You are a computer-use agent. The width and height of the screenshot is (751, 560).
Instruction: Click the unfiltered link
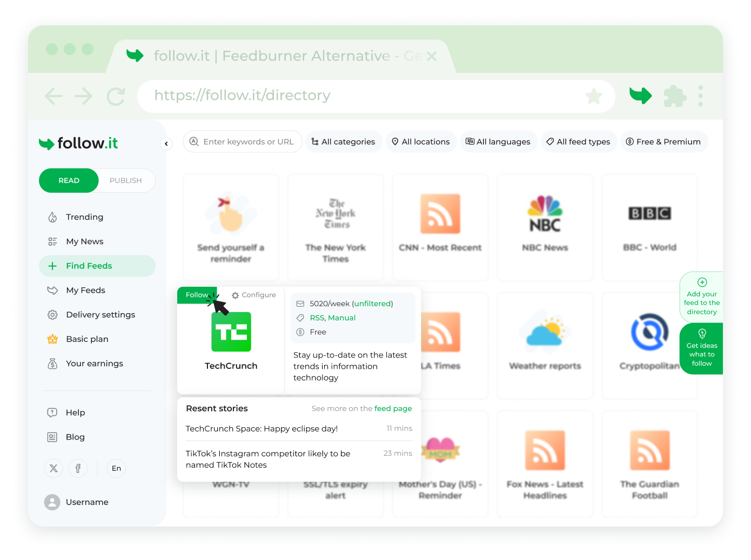pyautogui.click(x=373, y=304)
